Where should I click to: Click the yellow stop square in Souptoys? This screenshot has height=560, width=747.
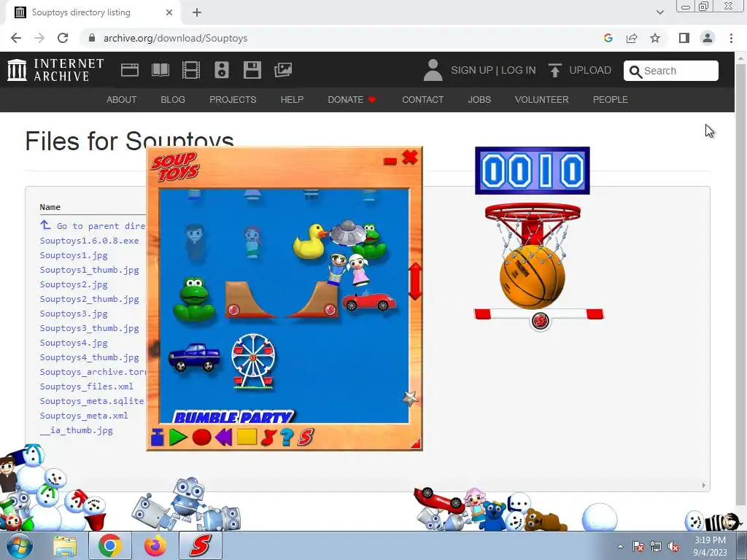(x=247, y=437)
